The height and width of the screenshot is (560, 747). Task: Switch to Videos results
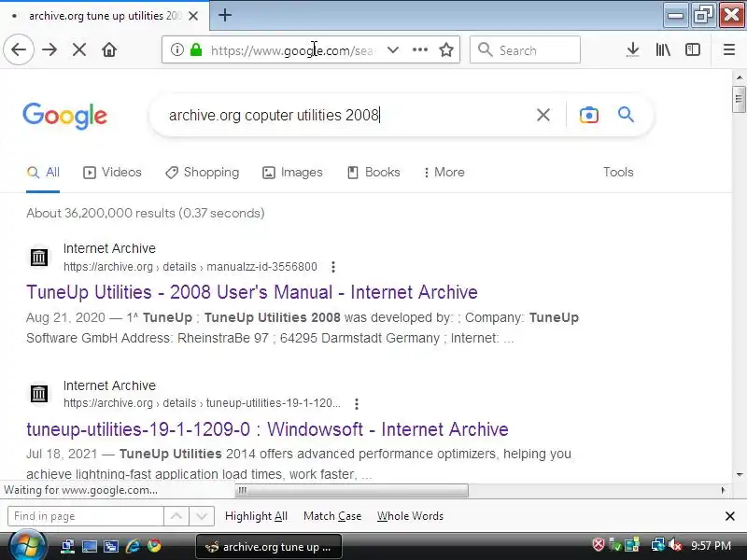click(112, 172)
